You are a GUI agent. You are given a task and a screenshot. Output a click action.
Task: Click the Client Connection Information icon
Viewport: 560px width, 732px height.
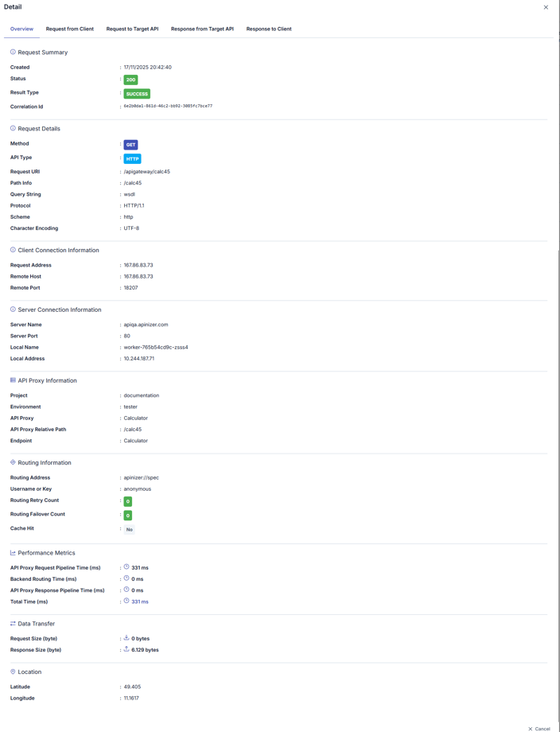(x=13, y=250)
